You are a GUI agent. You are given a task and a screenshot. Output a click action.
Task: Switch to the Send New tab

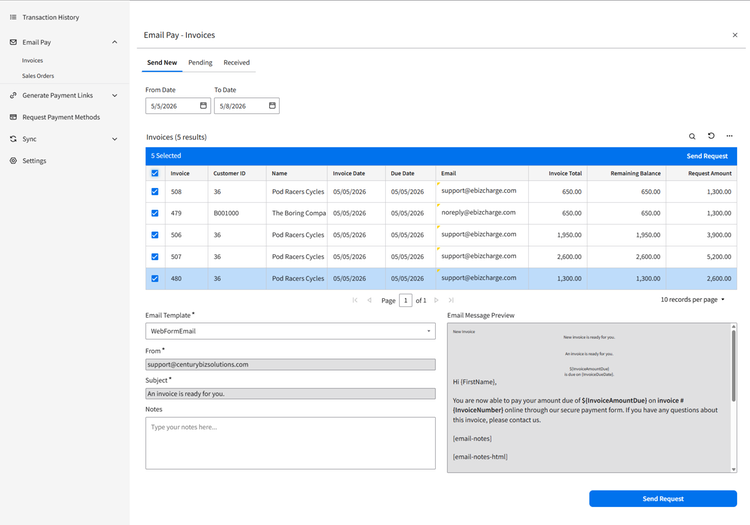click(162, 63)
